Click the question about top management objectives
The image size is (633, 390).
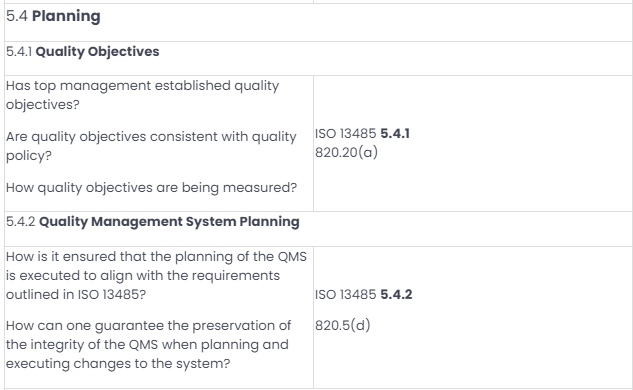click(142, 95)
